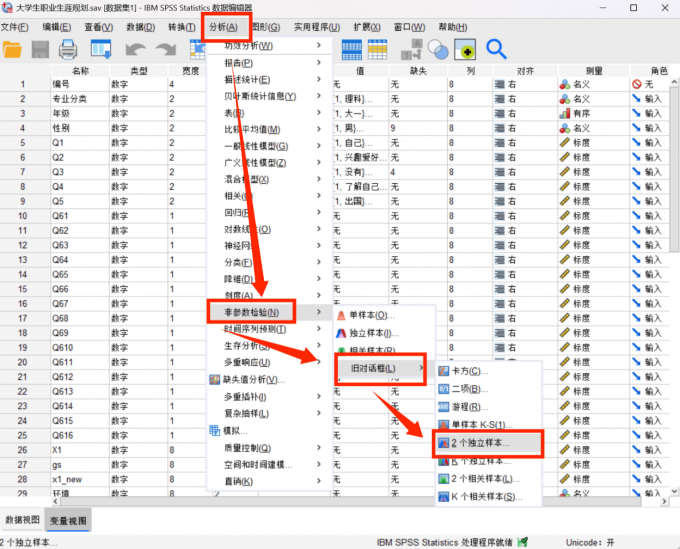Expand 比较平均值(M) submenu

(269, 129)
